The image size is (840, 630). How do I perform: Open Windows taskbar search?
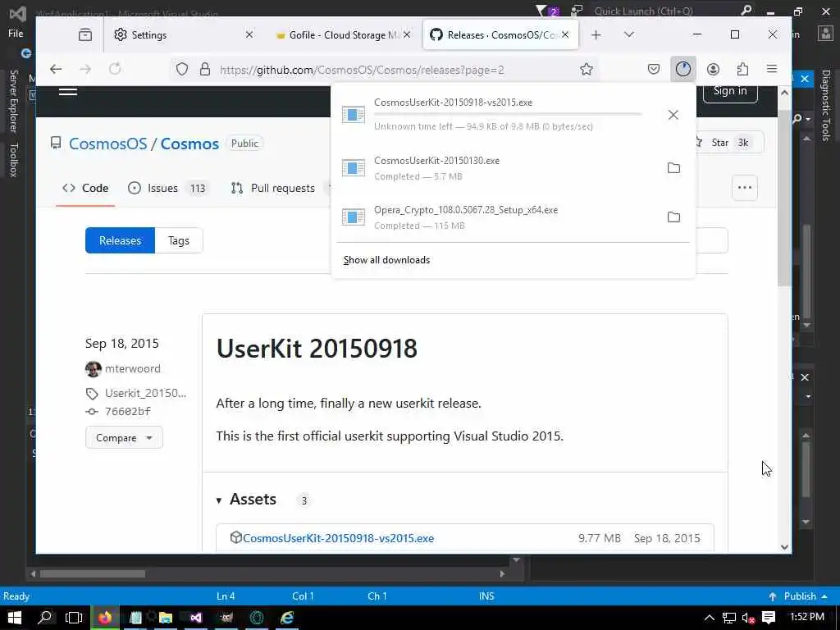(x=45, y=618)
